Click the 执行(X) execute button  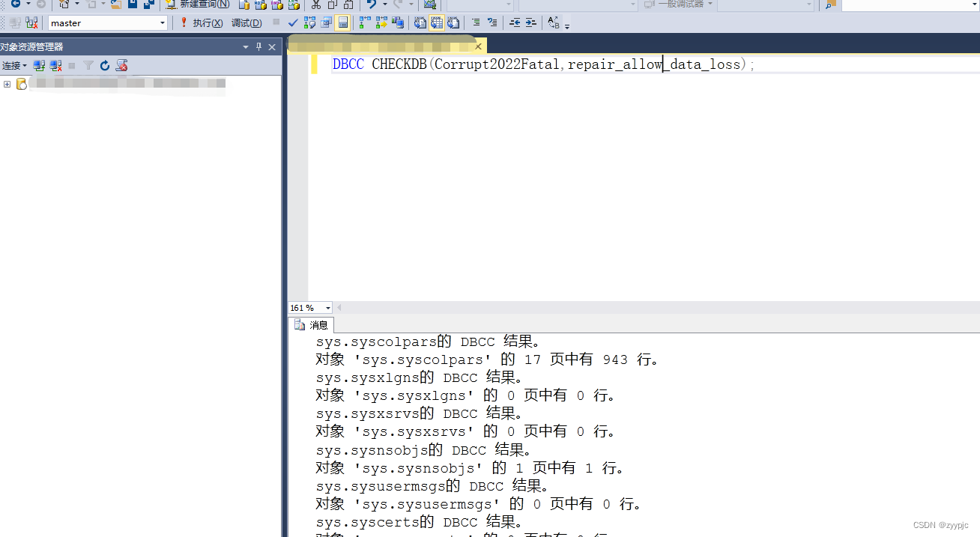tap(208, 22)
